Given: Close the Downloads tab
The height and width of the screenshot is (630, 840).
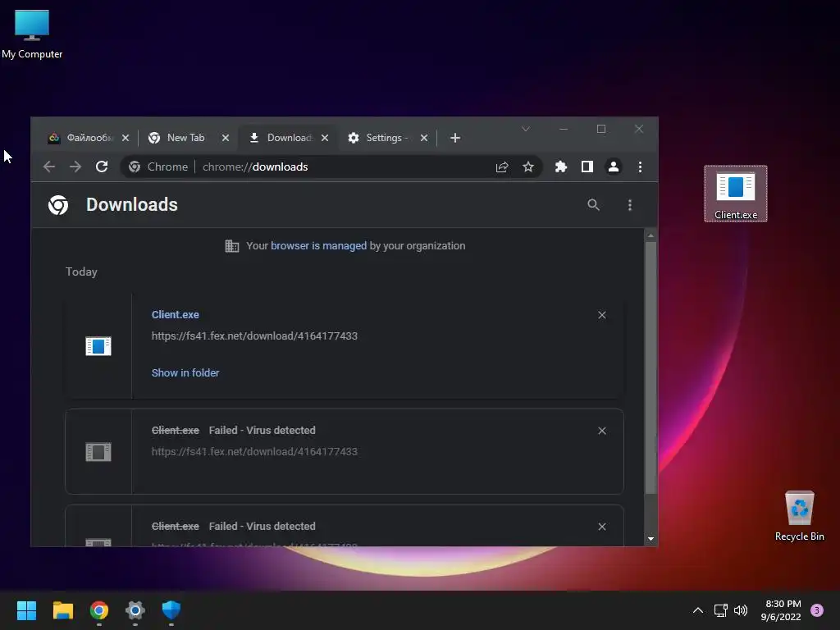Looking at the screenshot, I should click(x=325, y=138).
